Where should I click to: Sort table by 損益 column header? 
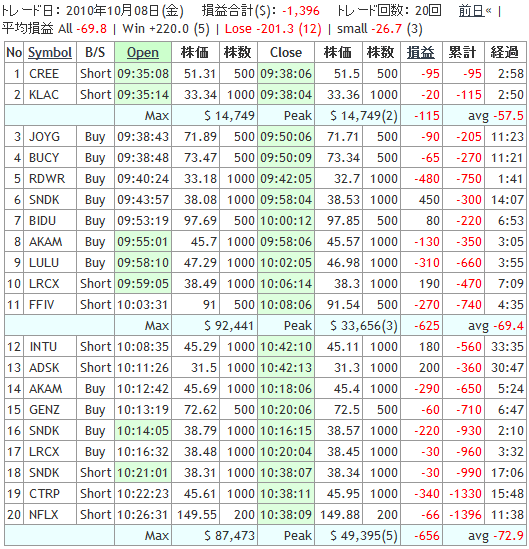(x=420, y=53)
